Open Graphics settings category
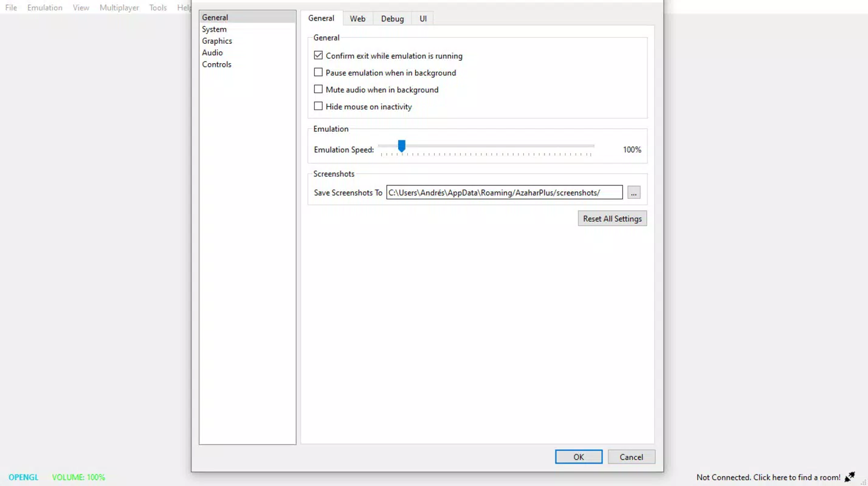 click(247, 41)
